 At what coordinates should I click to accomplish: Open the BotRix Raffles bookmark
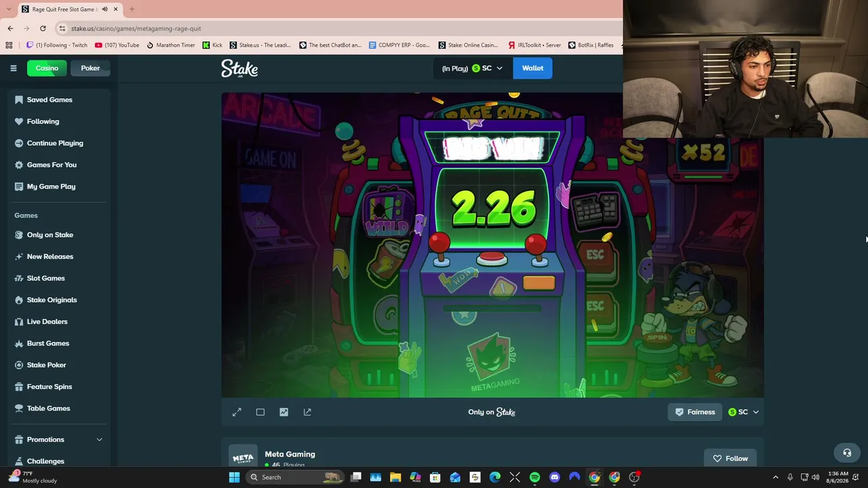(x=591, y=45)
